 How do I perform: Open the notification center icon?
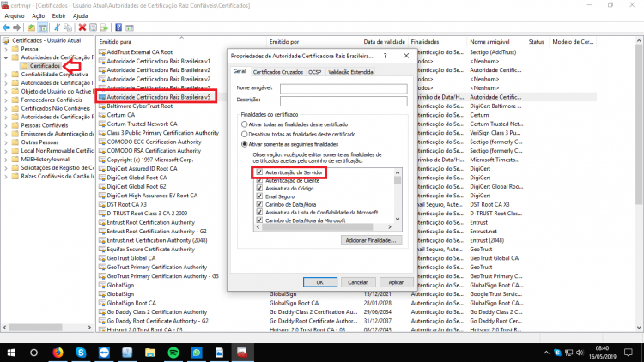(628, 353)
